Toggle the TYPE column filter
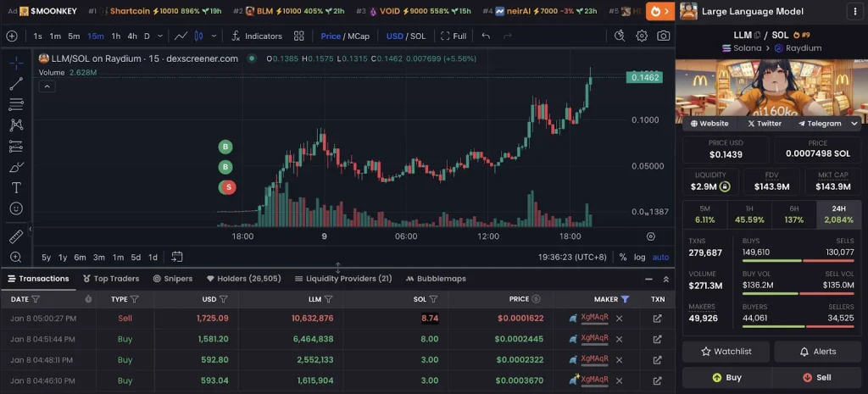Screen dimensions: 868x394 pyautogui.click(x=135, y=299)
